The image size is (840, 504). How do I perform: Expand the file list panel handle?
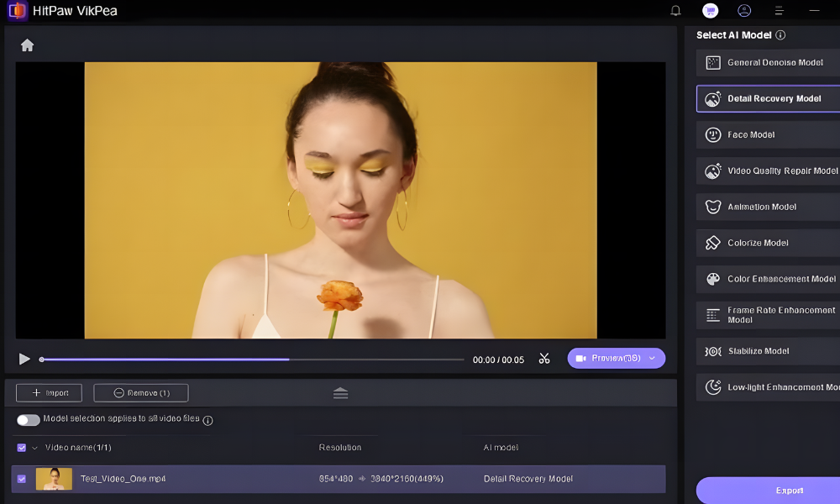[341, 393]
